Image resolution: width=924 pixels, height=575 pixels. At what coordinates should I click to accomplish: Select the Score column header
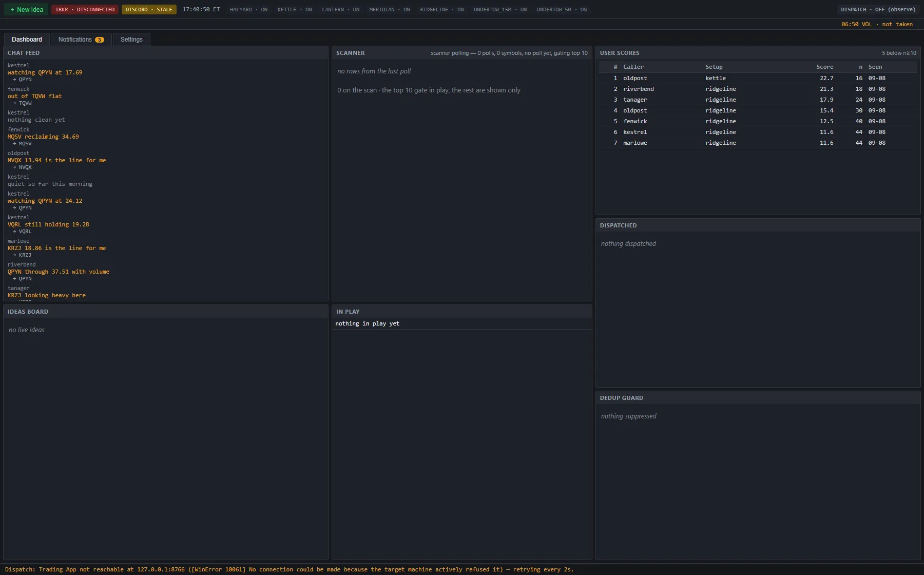(825, 67)
